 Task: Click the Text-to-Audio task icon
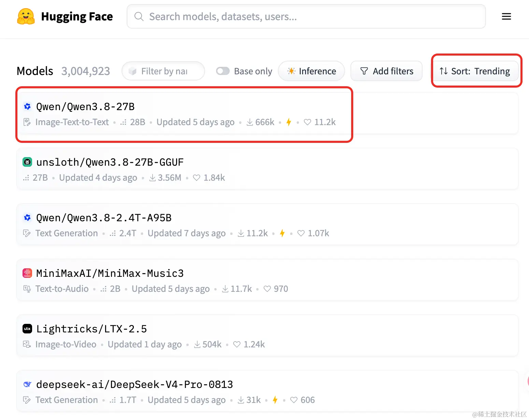[27, 289]
